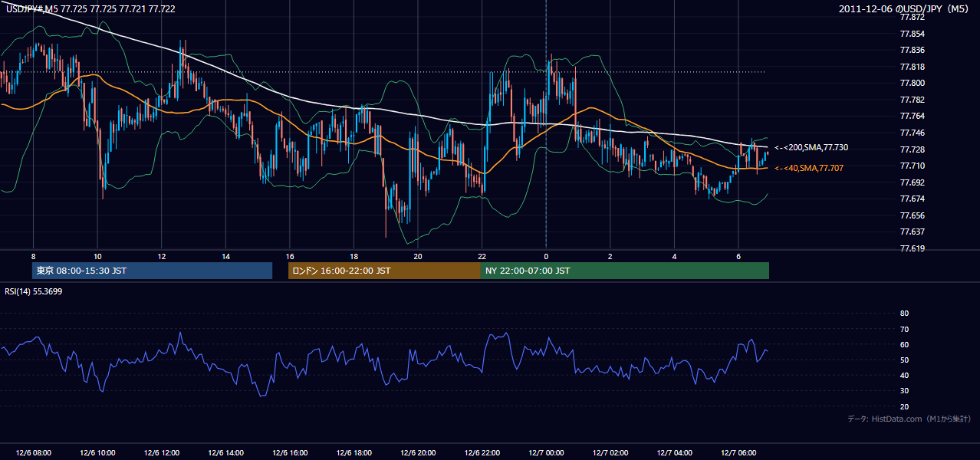Click the RSI 80 level label
The height and width of the screenshot is (460, 980).
click(904, 314)
